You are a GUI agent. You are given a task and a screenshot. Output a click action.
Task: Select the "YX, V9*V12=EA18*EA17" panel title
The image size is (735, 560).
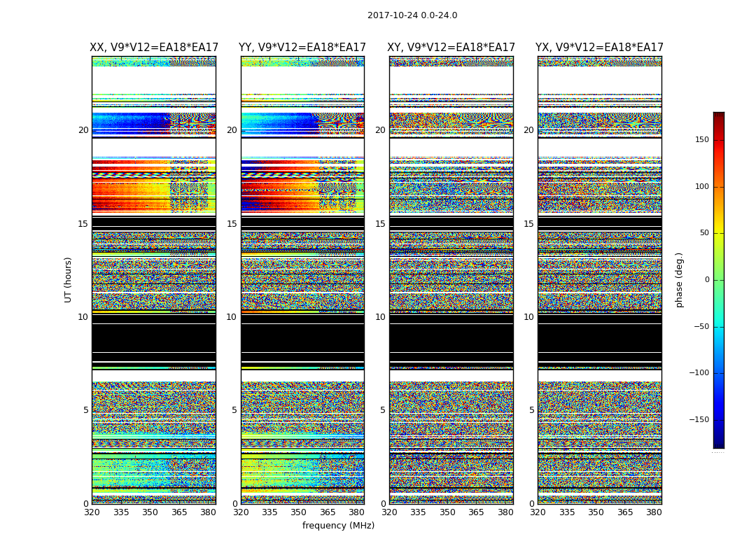tap(599, 48)
